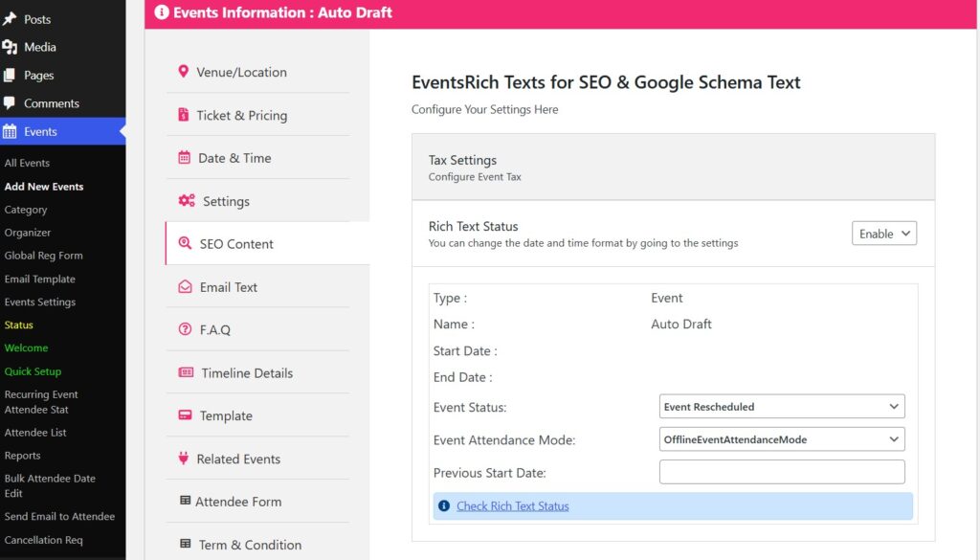Open the Organizer submenu item
This screenshot has width=980, height=560.
[28, 233]
